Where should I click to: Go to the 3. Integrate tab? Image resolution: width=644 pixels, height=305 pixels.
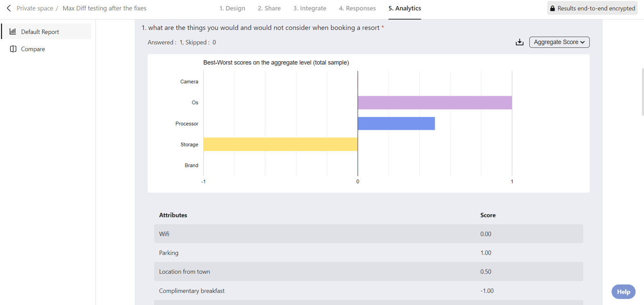pyautogui.click(x=310, y=8)
